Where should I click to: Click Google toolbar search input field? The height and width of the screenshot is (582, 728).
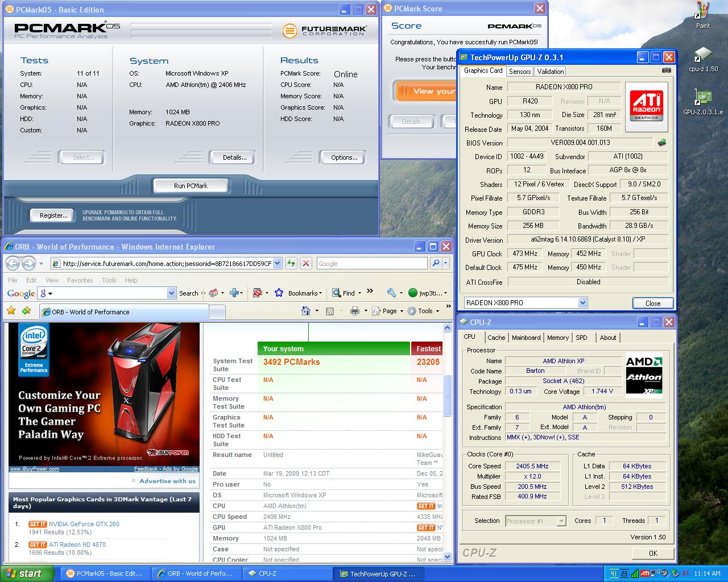coord(107,293)
